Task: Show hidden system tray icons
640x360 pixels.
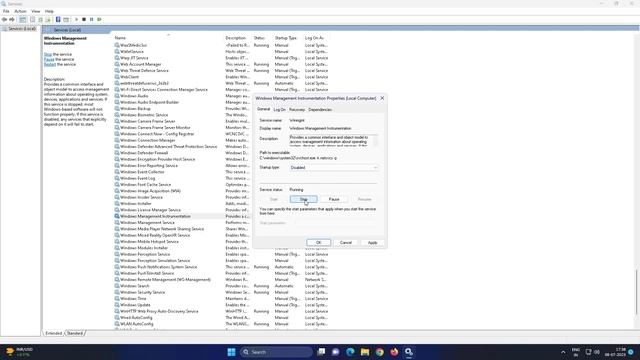Action: pyautogui.click(x=563, y=352)
